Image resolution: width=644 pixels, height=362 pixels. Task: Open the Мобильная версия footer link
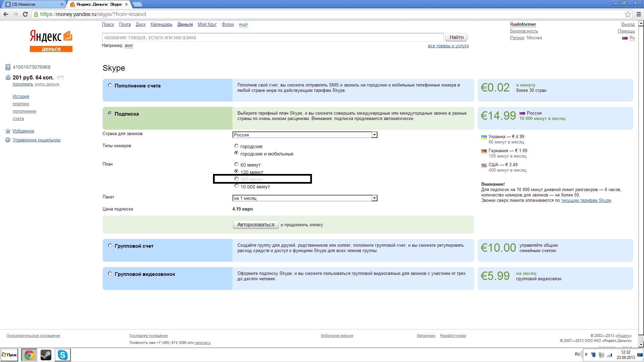click(x=337, y=336)
